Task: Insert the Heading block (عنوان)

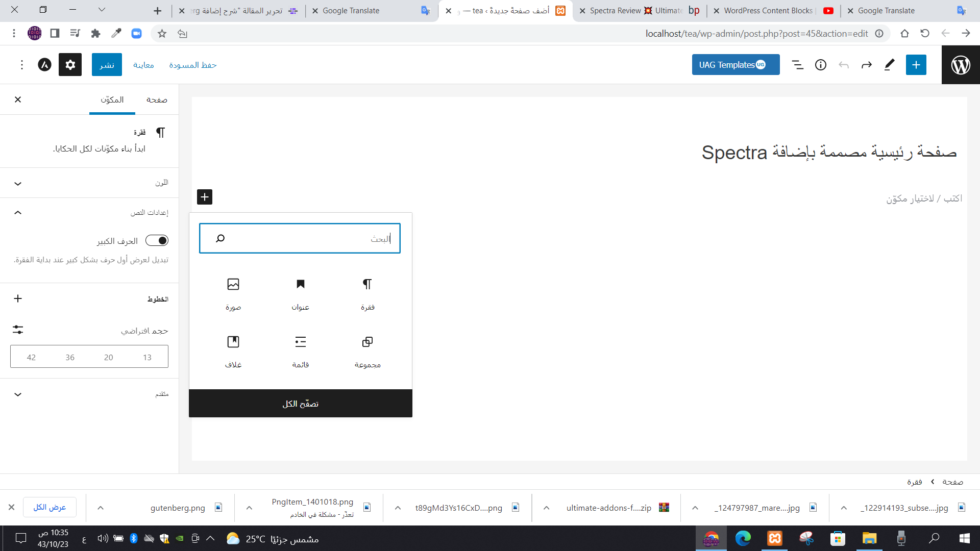Action: tap(300, 295)
